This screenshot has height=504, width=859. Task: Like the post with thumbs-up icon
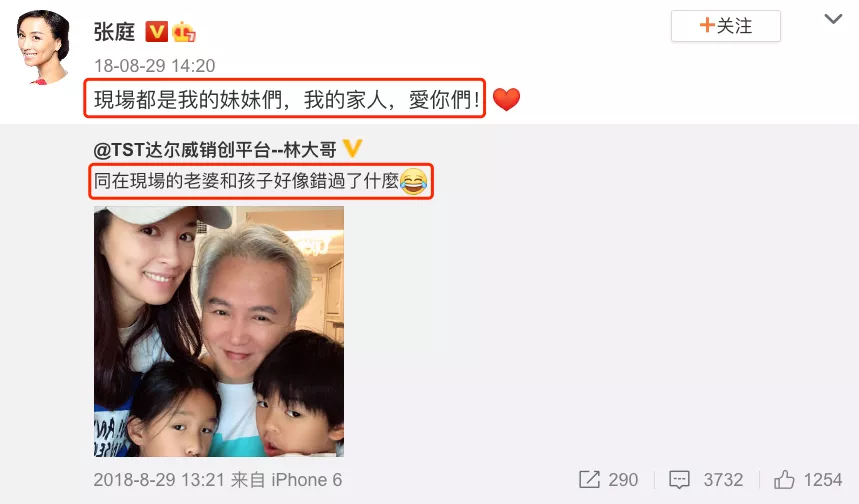pyautogui.click(x=784, y=479)
